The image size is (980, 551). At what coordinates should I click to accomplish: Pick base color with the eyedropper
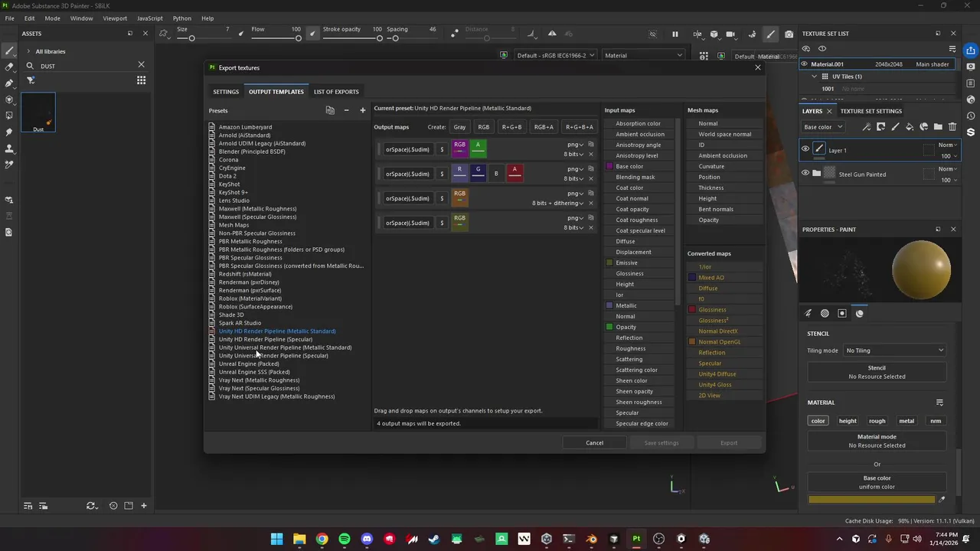coord(942,500)
